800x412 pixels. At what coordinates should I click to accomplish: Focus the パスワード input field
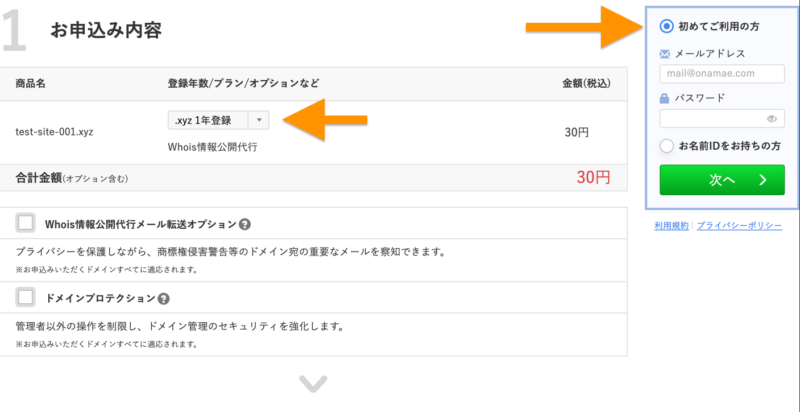point(722,118)
